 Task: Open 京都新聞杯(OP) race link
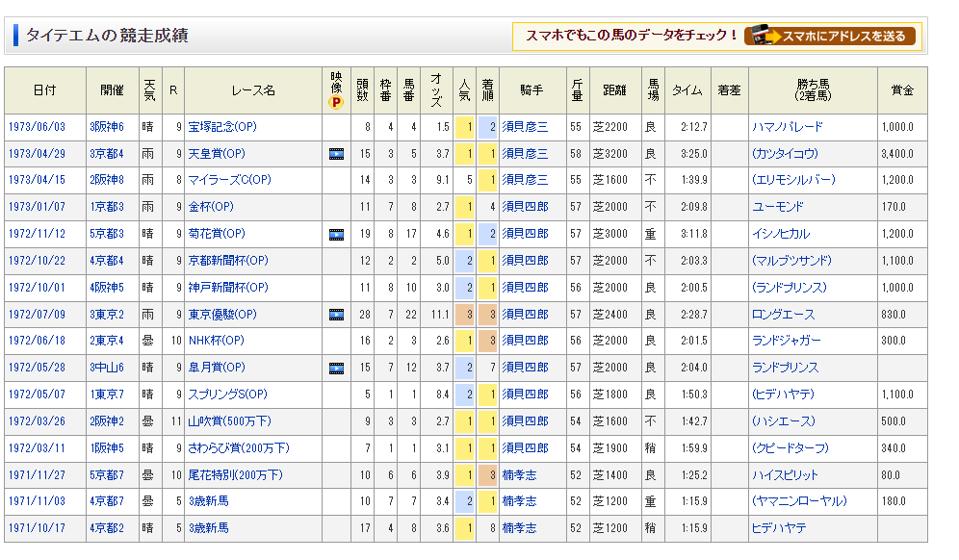point(228,261)
